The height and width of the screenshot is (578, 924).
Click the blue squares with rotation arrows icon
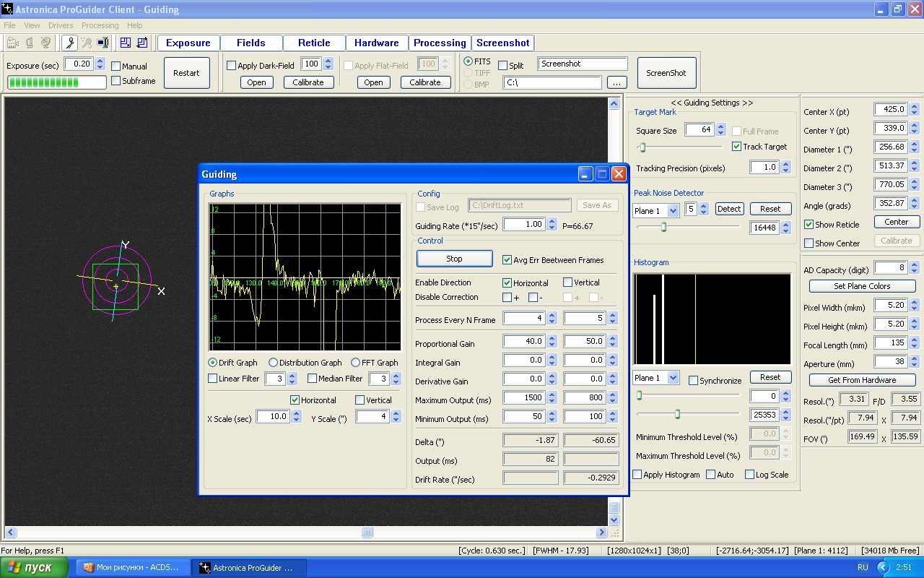pyautogui.click(x=142, y=43)
